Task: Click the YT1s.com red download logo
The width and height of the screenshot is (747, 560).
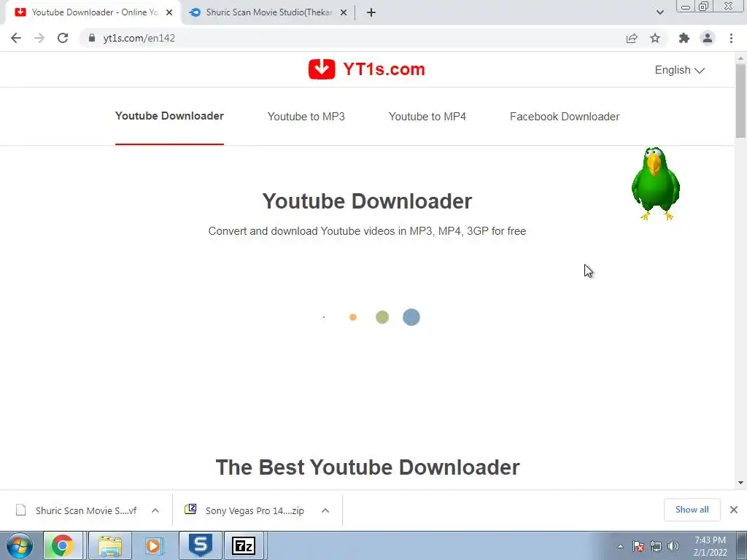Action: 322,69
